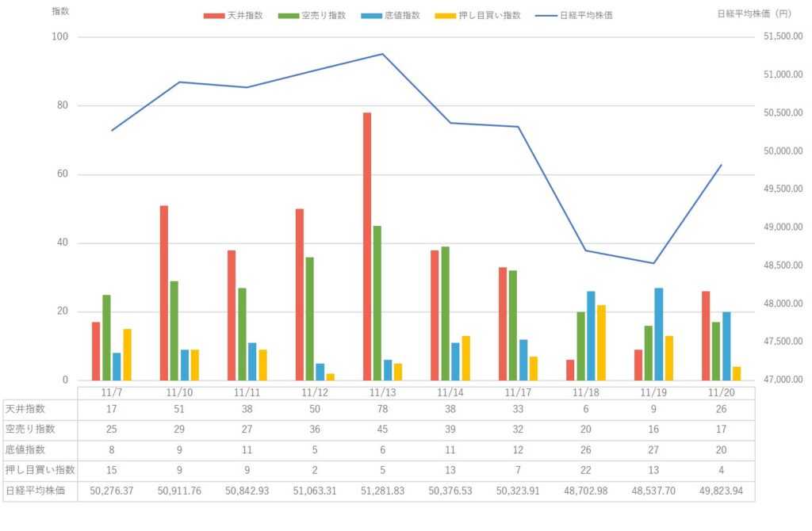This screenshot has width=812, height=531.
Task: Click the 指数 left axis title
Action: pyautogui.click(x=60, y=12)
